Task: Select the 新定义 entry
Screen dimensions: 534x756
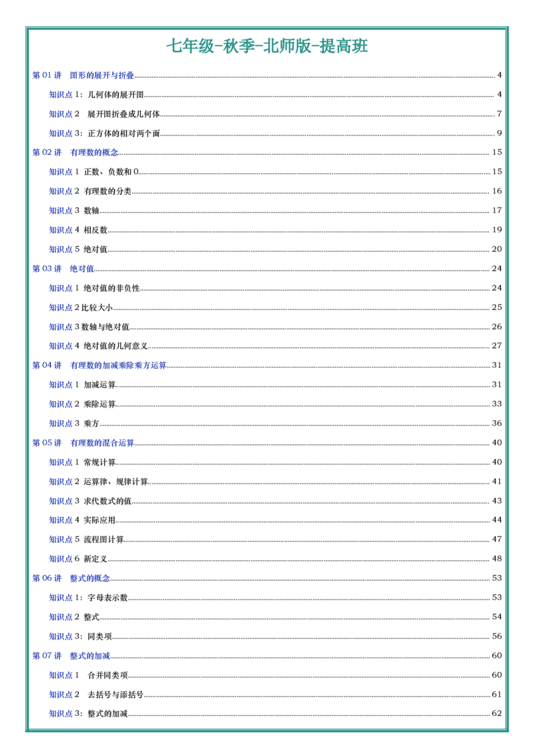Action: click(275, 559)
